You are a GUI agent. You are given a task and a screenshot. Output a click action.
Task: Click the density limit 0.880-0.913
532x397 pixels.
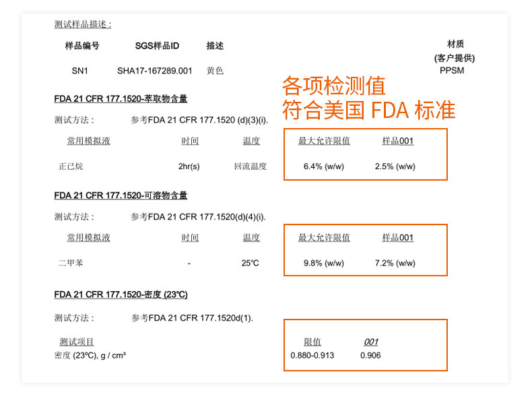(312, 356)
